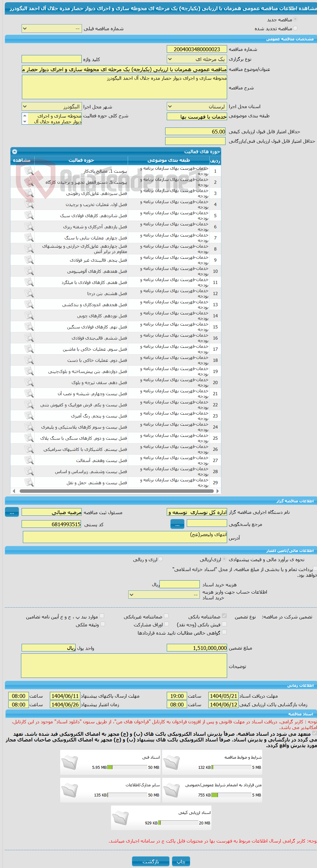Click the چاپ print button
This screenshot has width=317, height=868.
[181, 861]
